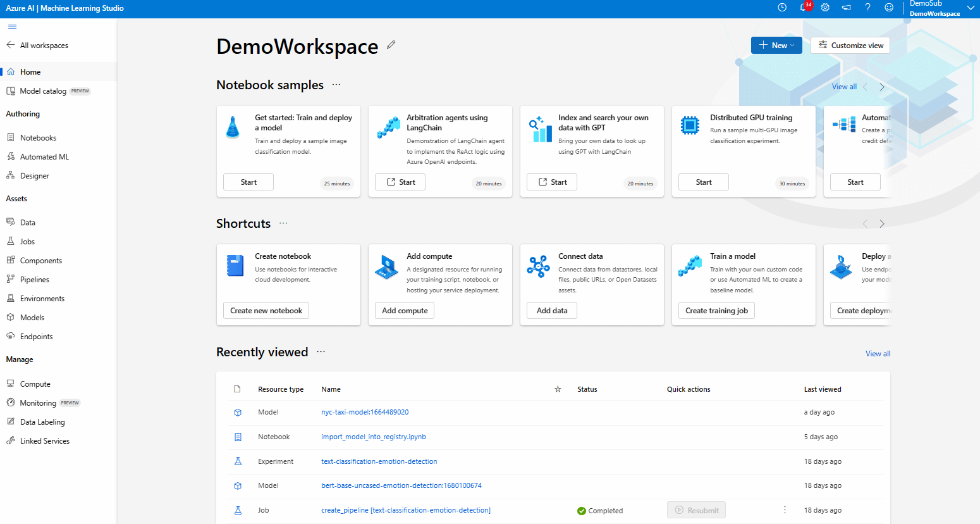Expand the DemoSub workspace switcher chevron
The image size is (980, 524).
coord(971,8)
